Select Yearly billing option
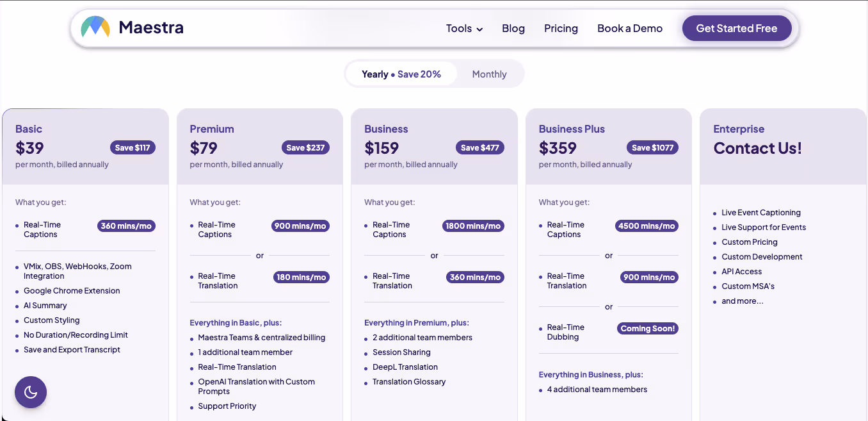Screen dimensions: 868x421 click(x=401, y=74)
